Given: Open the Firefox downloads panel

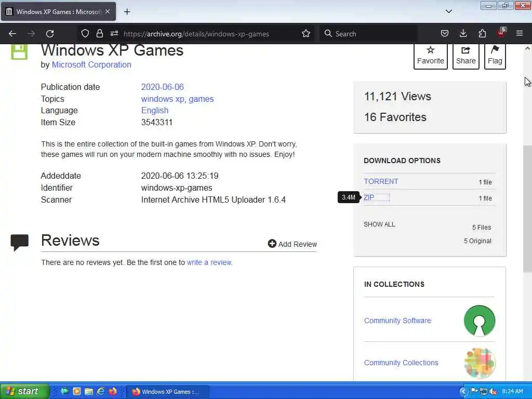Looking at the screenshot, I should pos(463,33).
